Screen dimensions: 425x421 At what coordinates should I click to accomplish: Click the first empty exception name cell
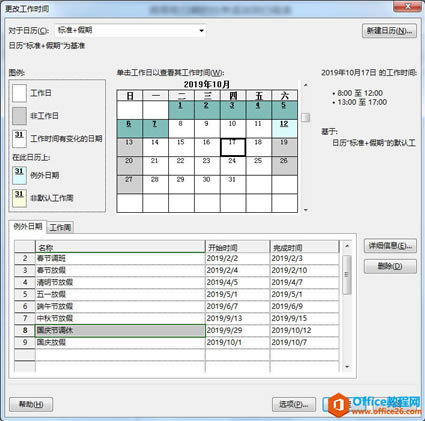tap(120, 355)
